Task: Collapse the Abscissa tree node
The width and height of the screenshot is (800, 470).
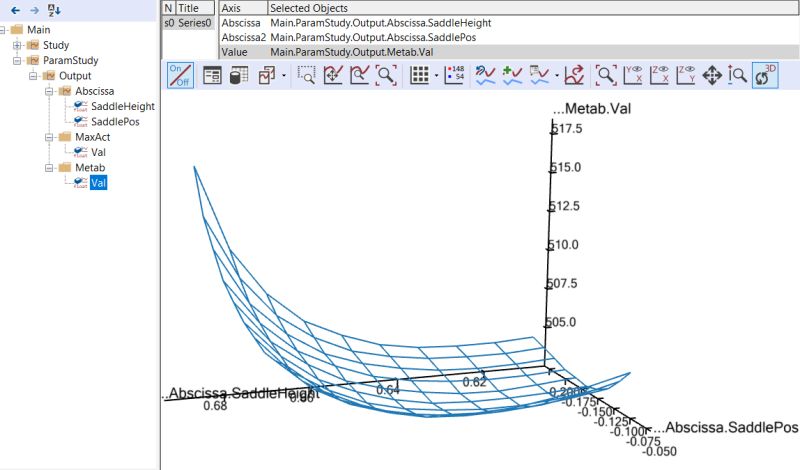Action: pyautogui.click(x=49, y=91)
